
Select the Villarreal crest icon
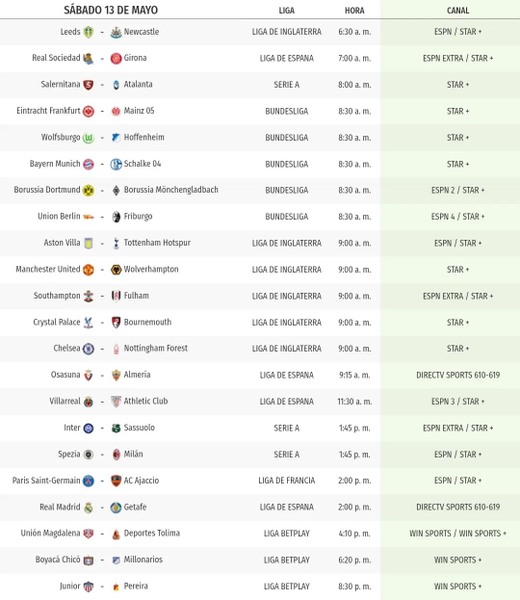point(88,402)
